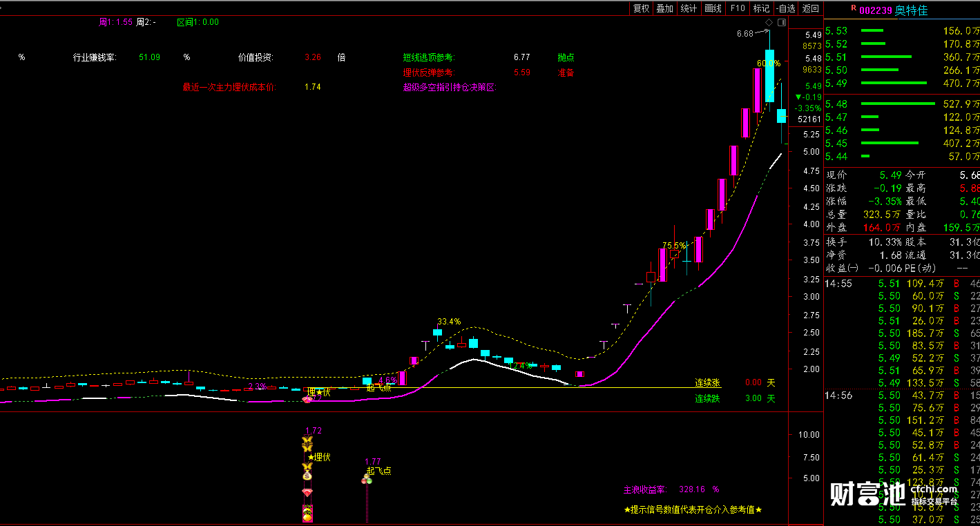Click the 14:56 timestamp in the trade list

[838, 396]
